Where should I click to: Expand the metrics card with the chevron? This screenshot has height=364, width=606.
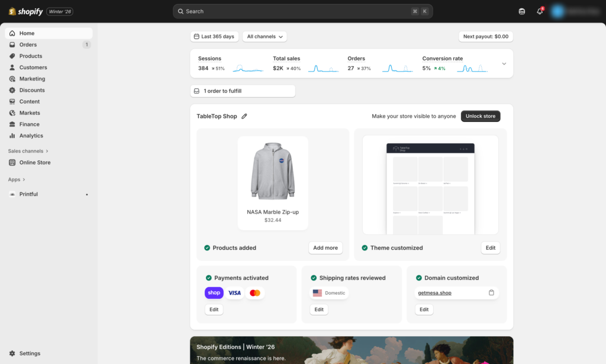tap(504, 64)
